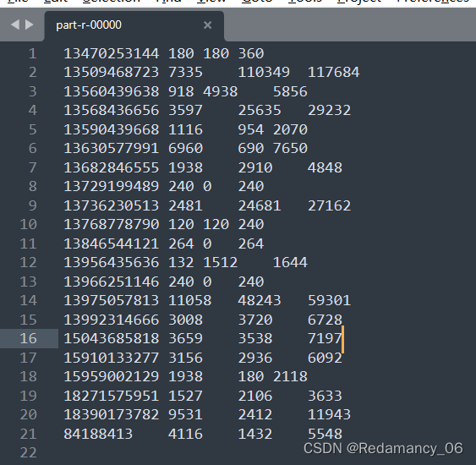Click phone number 13966251146
The height and width of the screenshot is (465, 476).
111,282
